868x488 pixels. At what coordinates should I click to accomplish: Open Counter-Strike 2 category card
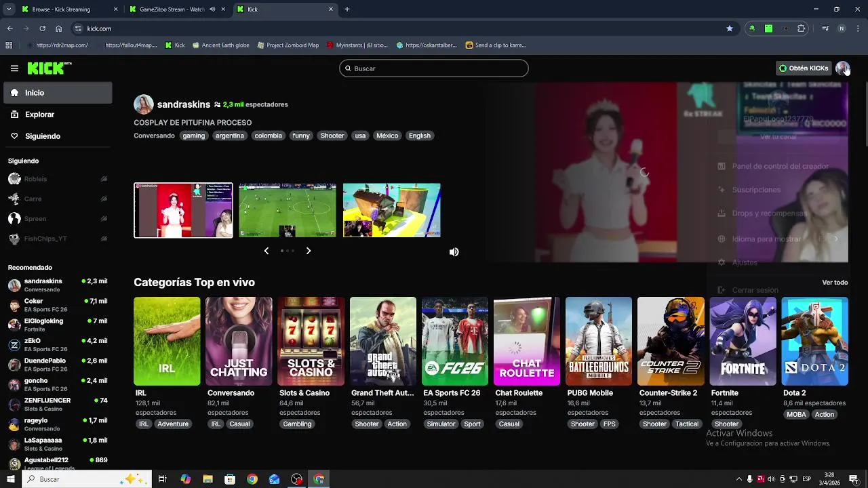click(x=671, y=341)
